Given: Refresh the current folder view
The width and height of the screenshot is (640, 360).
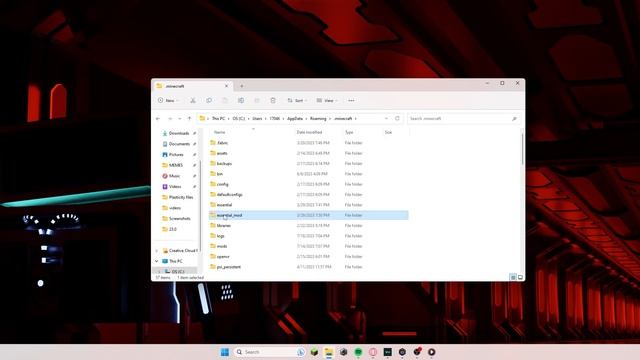Looking at the screenshot, I should tap(397, 118).
